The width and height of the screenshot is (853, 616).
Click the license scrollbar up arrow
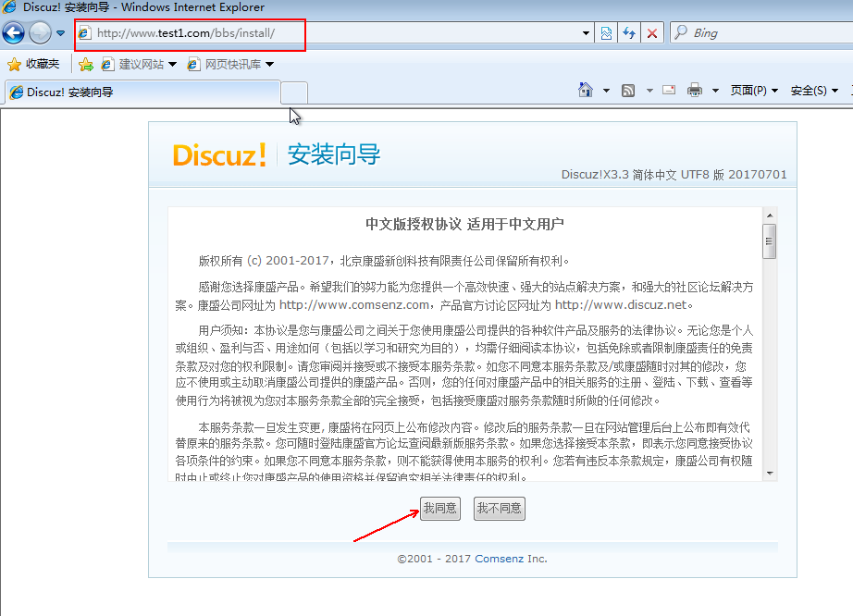click(x=770, y=216)
